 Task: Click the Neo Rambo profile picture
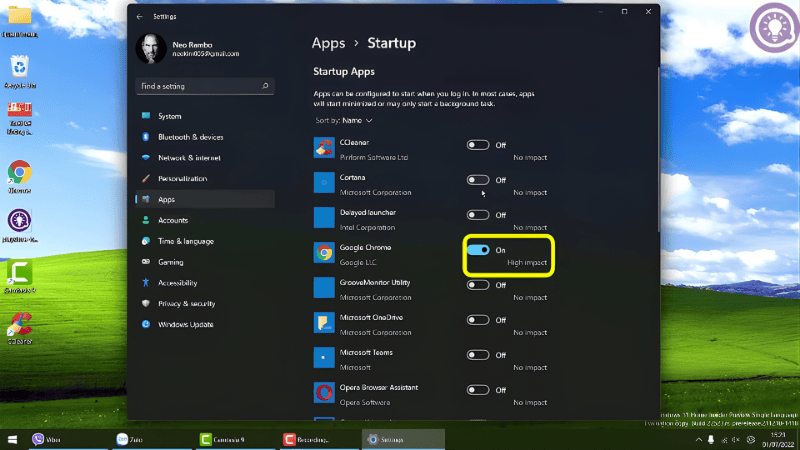(151, 48)
